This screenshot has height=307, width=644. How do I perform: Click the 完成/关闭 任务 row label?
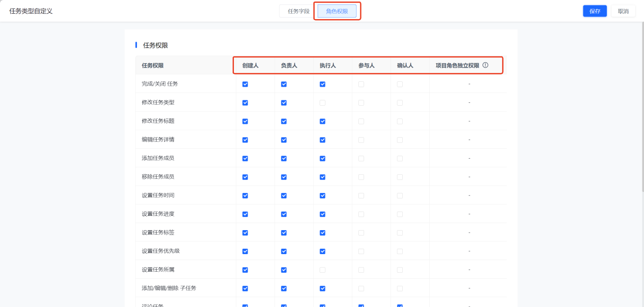pos(160,84)
